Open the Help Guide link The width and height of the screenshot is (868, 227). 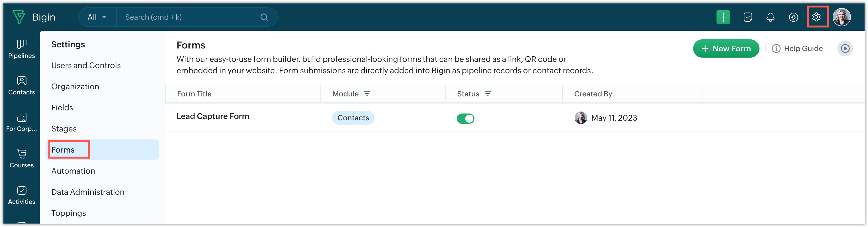click(x=797, y=48)
